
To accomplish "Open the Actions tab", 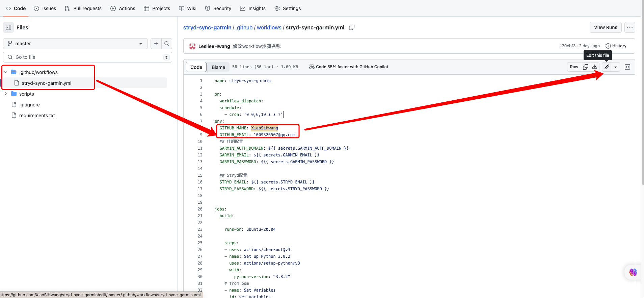I will [123, 8].
